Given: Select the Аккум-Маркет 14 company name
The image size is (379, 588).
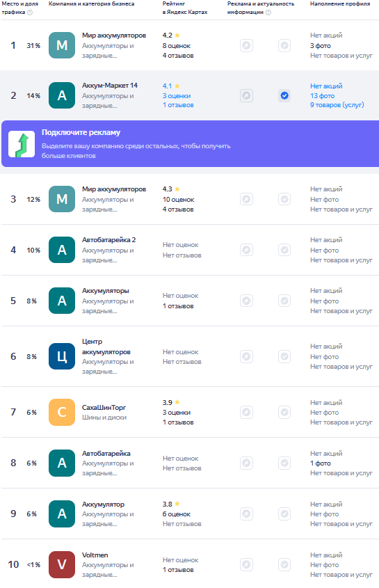Looking at the screenshot, I should (110, 86).
